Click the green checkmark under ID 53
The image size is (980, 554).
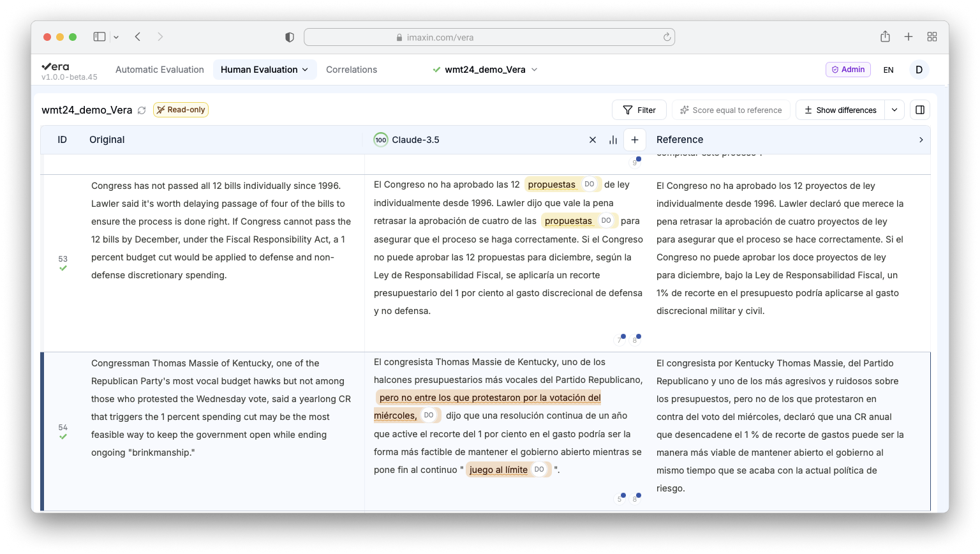pyautogui.click(x=63, y=269)
